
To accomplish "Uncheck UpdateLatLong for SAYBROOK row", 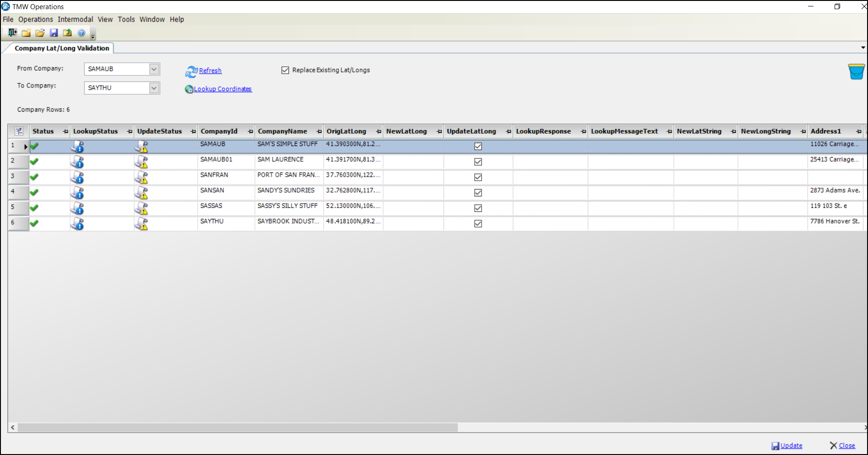I will coord(478,224).
